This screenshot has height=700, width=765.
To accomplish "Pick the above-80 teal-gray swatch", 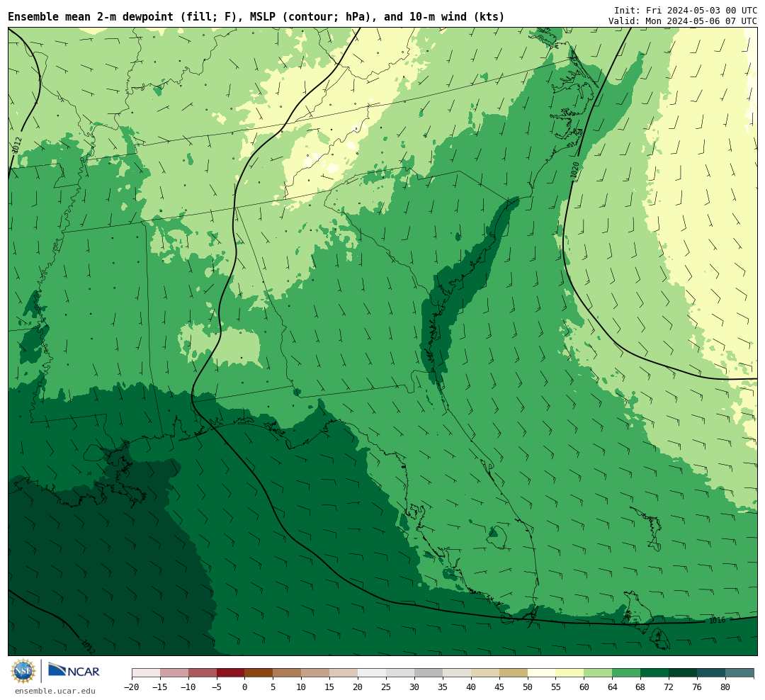I will click(x=740, y=673).
